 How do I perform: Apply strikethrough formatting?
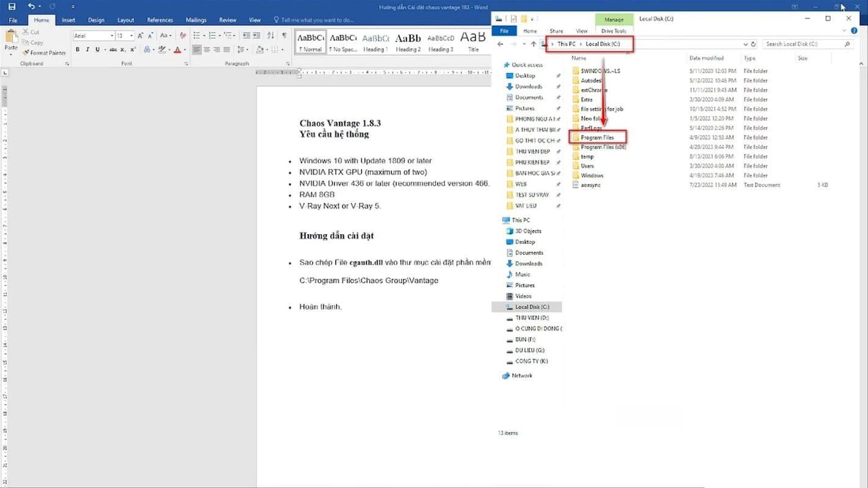113,49
